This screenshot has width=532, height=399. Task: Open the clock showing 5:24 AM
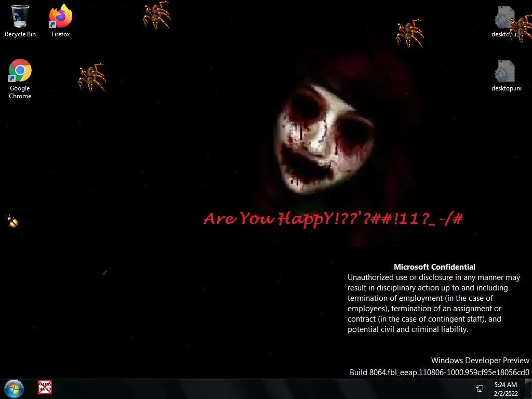click(506, 389)
